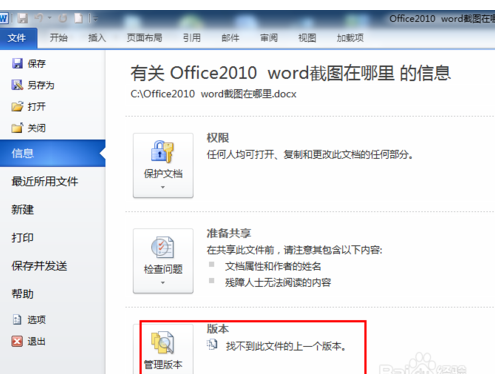Click the file path C:\Office2010 word截图在哪里.docx
495x374 pixels.
(213, 94)
